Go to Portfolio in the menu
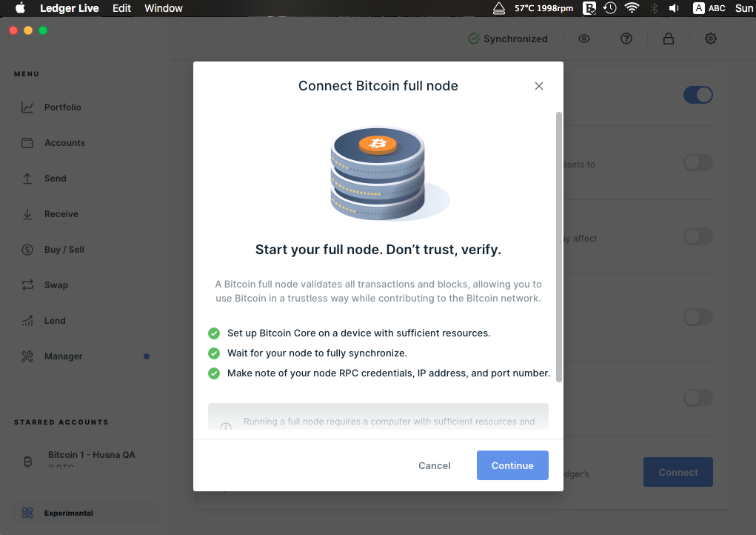Viewport: 756px width, 535px height. 63,107
